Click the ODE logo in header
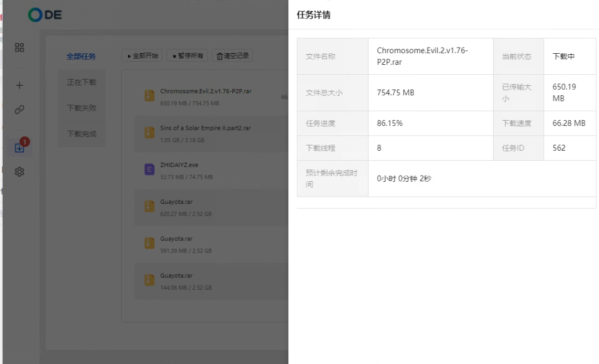Screen dimensions: 599x364 pos(45,15)
